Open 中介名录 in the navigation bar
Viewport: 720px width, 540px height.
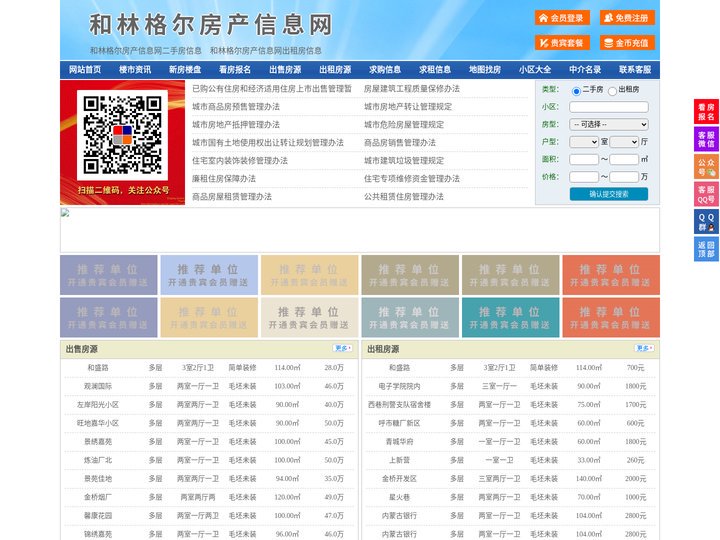585,70
